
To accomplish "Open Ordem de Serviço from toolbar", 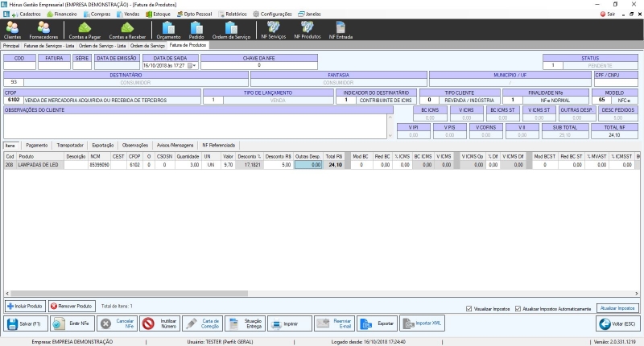I will 231,30.
